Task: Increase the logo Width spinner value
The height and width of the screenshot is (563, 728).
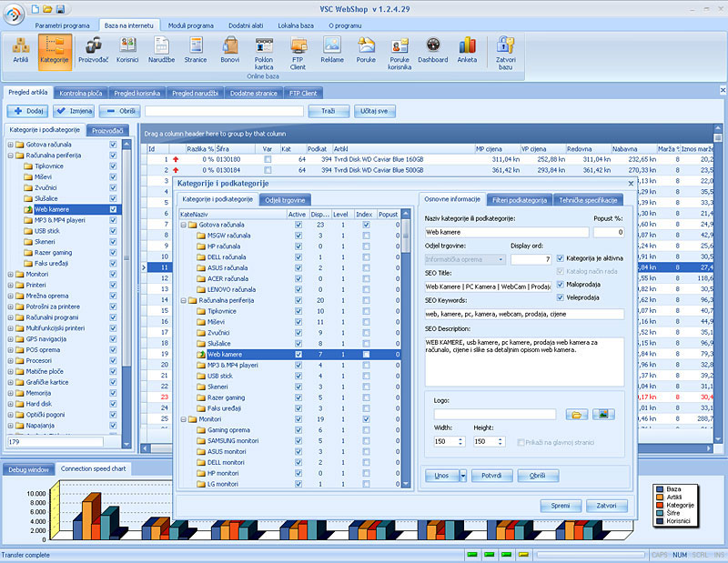Action: pos(460,439)
